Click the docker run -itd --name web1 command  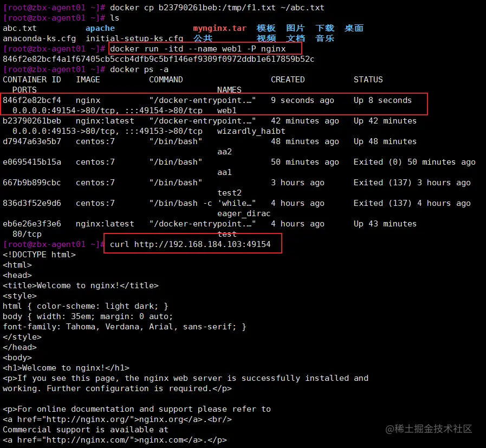pos(197,49)
